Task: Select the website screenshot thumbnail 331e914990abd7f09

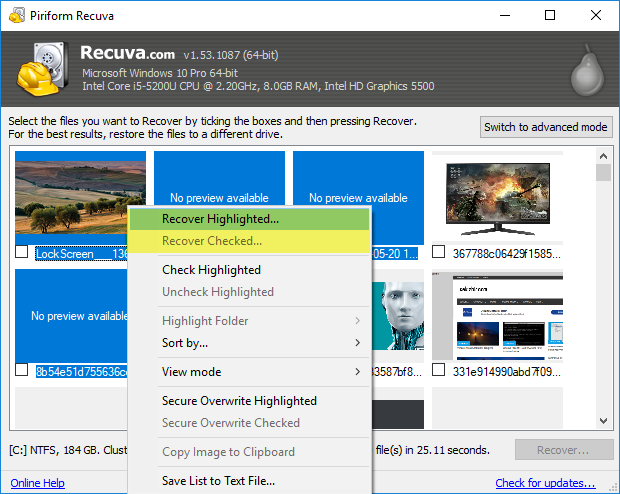Action: (497, 316)
